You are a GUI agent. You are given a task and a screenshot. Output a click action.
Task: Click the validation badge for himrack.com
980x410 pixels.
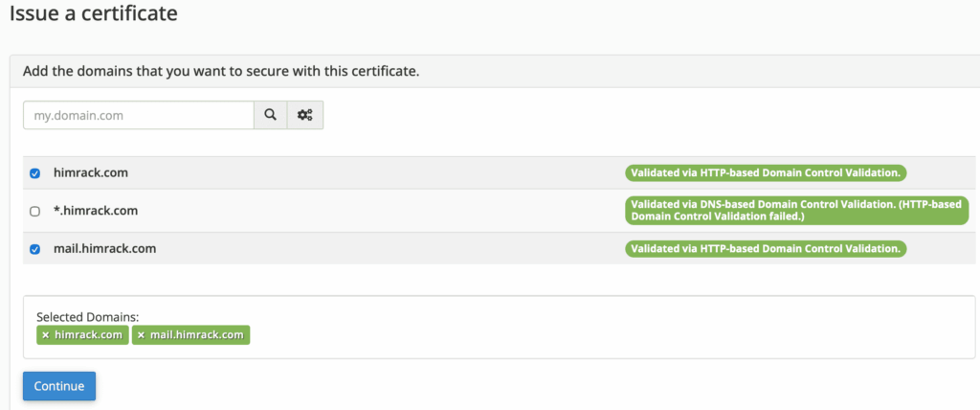pos(766,173)
